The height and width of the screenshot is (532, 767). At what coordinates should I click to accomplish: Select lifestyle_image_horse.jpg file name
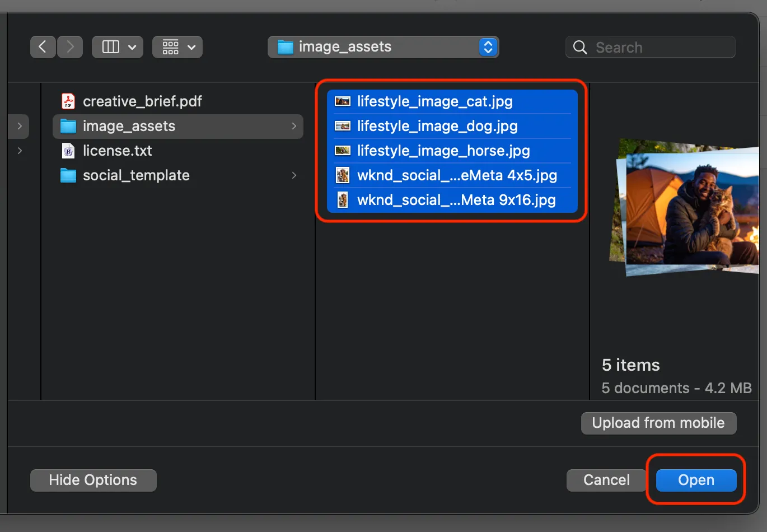(x=443, y=151)
